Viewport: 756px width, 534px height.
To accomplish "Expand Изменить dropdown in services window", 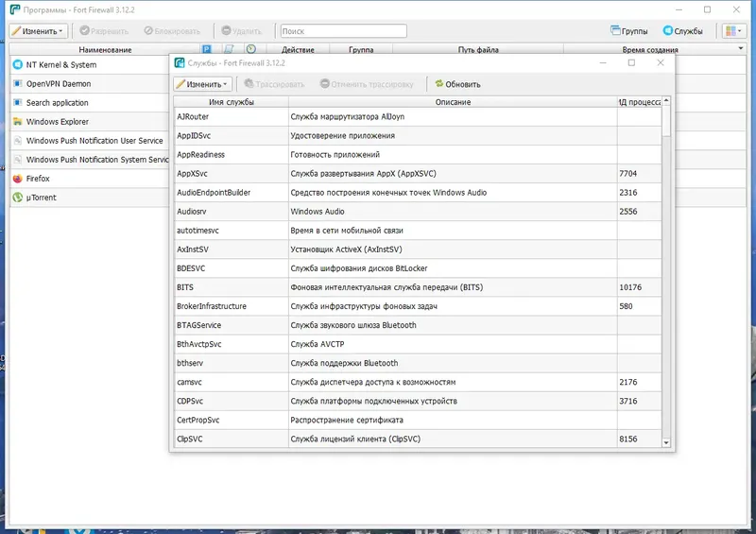I will tap(203, 84).
